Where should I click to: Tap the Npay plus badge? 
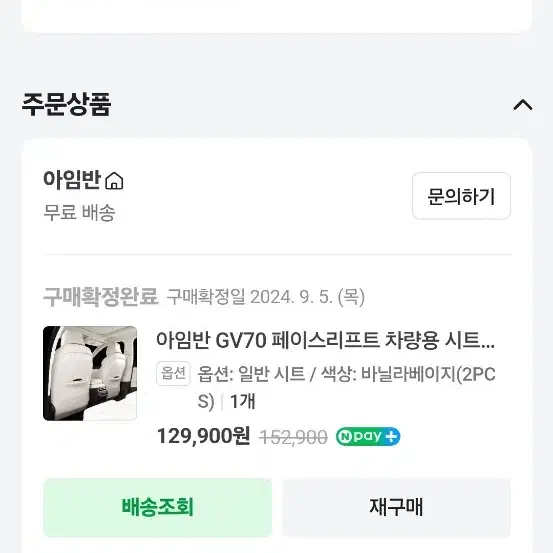pos(368,437)
